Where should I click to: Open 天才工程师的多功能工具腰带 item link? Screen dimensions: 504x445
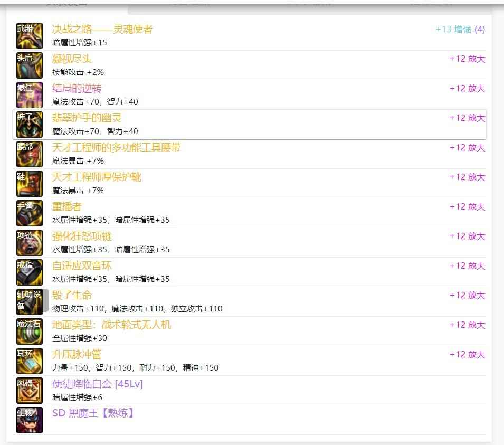tap(117, 148)
